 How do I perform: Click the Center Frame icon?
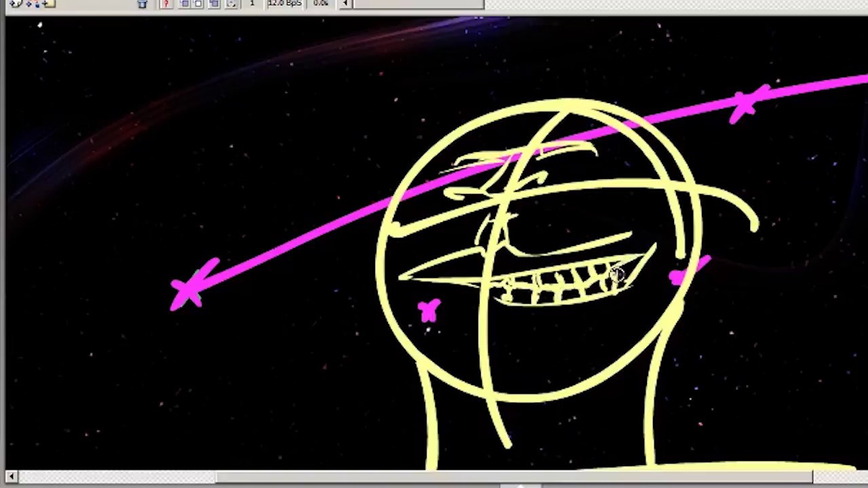coord(166,4)
